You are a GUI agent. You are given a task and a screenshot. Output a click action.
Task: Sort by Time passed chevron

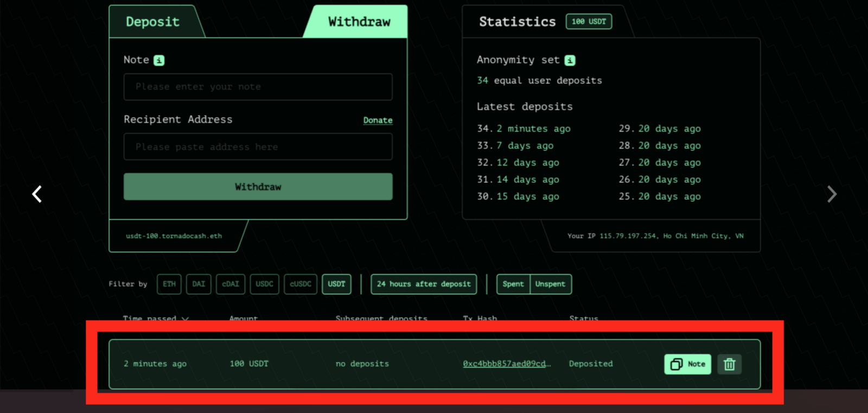click(x=185, y=318)
